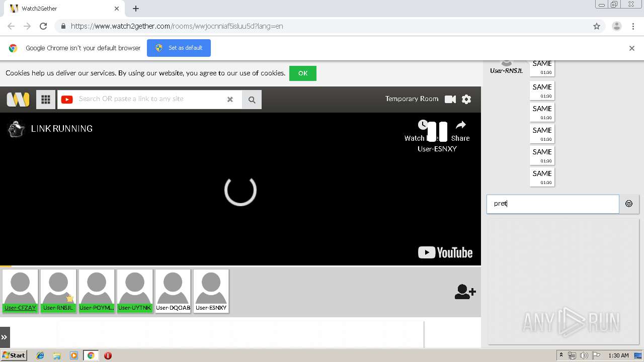This screenshot has height=362, width=644.
Task: Click the volume icon in system tray
Action: (584, 355)
